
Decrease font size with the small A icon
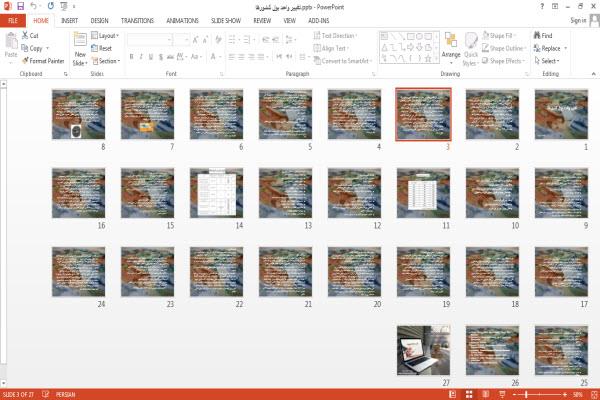tap(205, 40)
